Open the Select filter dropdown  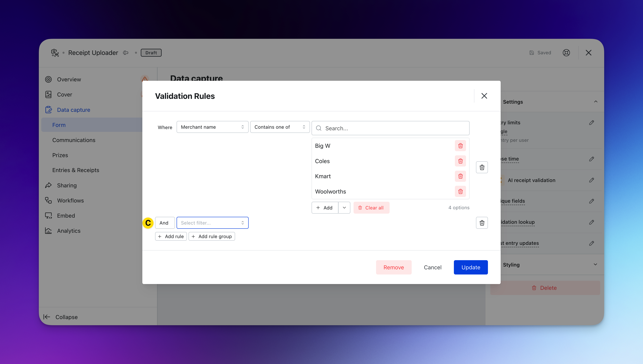tap(212, 223)
